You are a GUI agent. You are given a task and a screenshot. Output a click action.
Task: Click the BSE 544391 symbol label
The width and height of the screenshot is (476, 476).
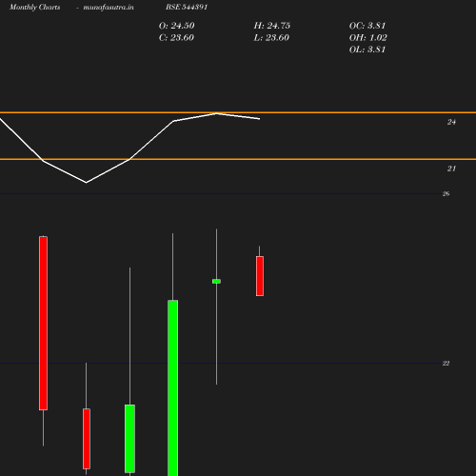[x=187, y=7]
